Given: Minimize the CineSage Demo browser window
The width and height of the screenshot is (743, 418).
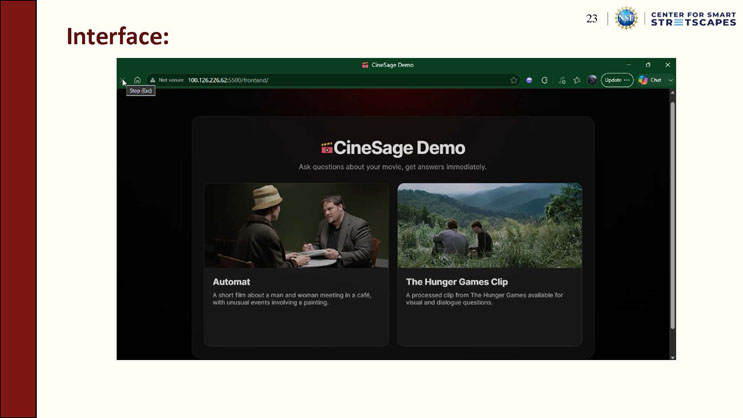Looking at the screenshot, I should (x=628, y=65).
